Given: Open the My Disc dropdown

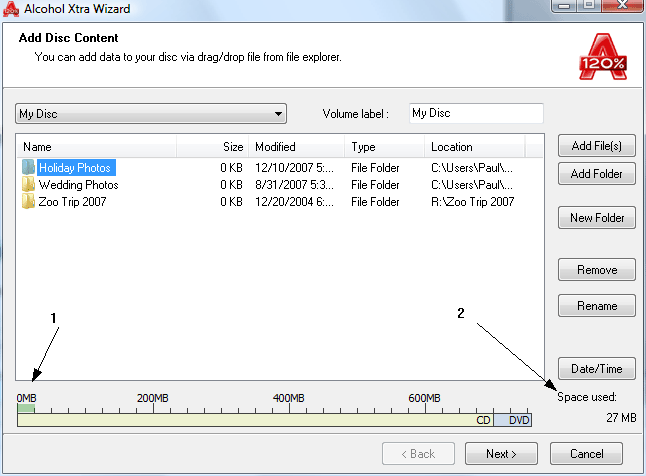Looking at the screenshot, I should 151,113.
